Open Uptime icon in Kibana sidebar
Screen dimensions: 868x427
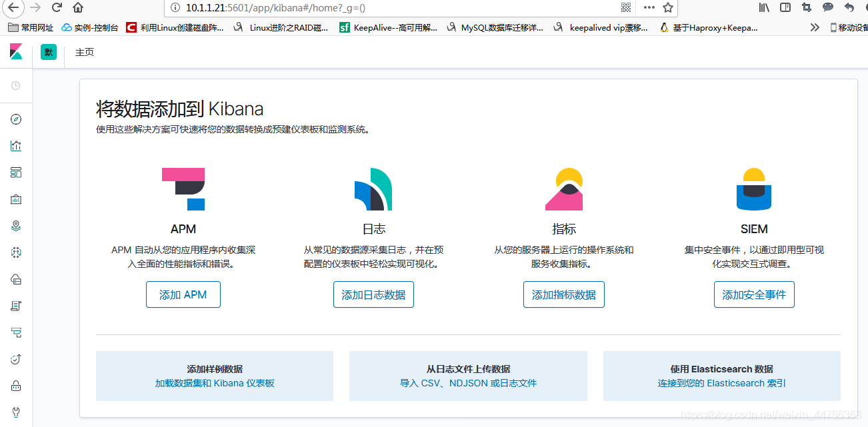click(16, 359)
